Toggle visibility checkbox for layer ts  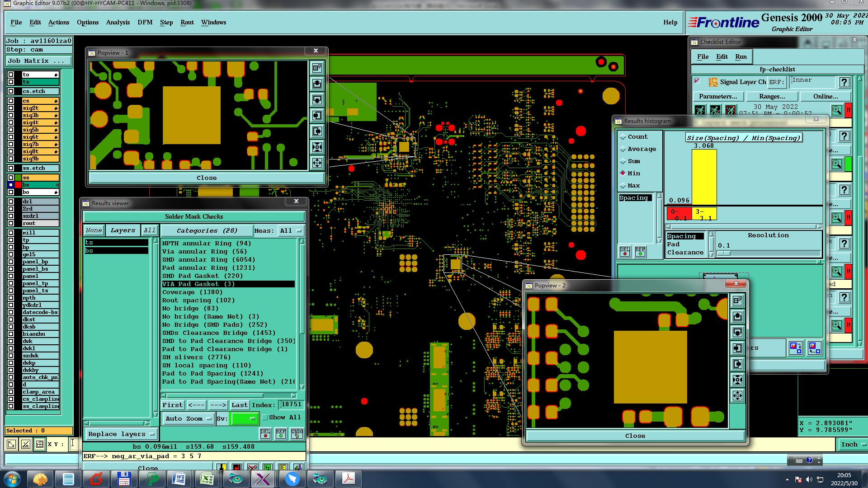coord(11,82)
